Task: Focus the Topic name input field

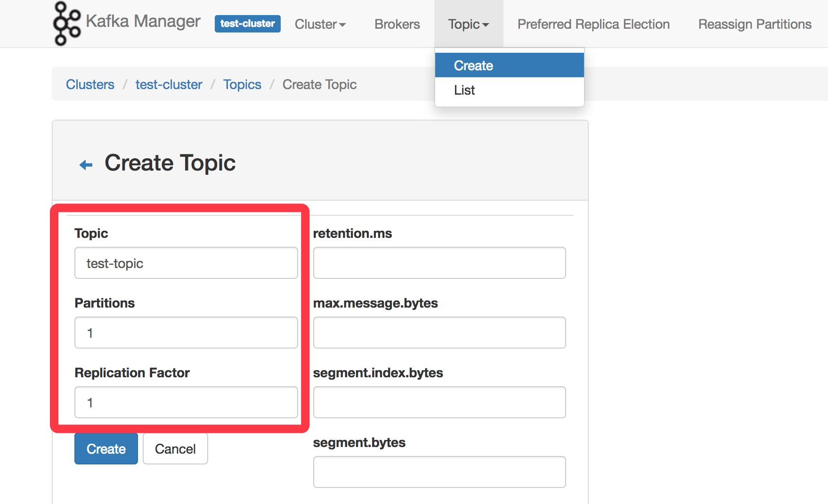Action: tap(186, 263)
